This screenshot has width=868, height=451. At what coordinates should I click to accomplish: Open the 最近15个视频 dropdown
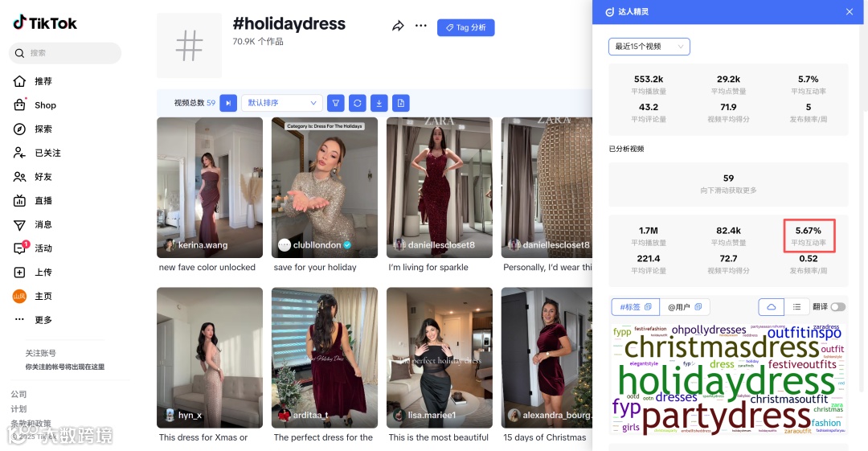649,47
